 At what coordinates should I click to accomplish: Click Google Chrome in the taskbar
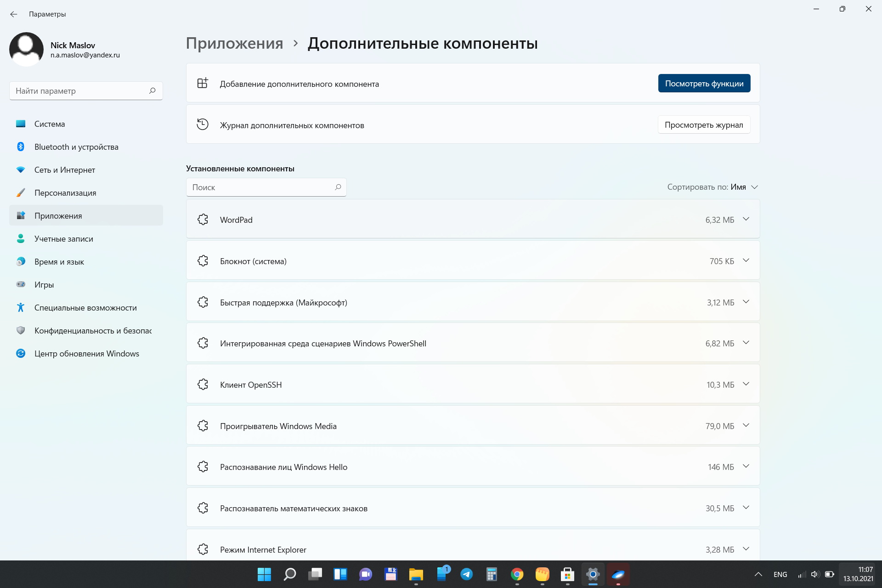[517, 574]
